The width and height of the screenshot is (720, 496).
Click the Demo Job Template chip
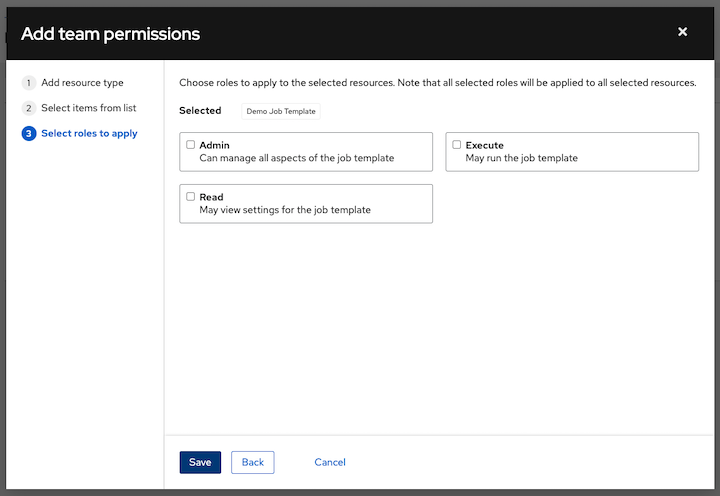coord(281,111)
